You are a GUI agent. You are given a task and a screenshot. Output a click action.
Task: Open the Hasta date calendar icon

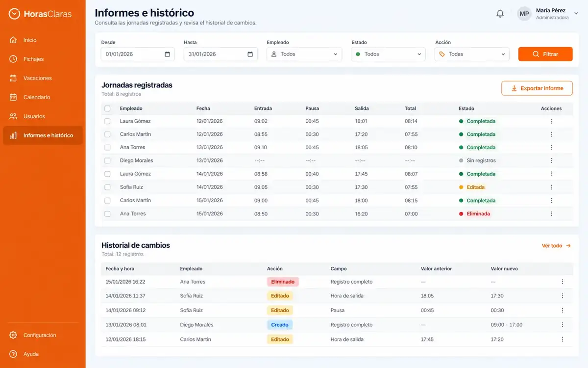tap(250, 54)
